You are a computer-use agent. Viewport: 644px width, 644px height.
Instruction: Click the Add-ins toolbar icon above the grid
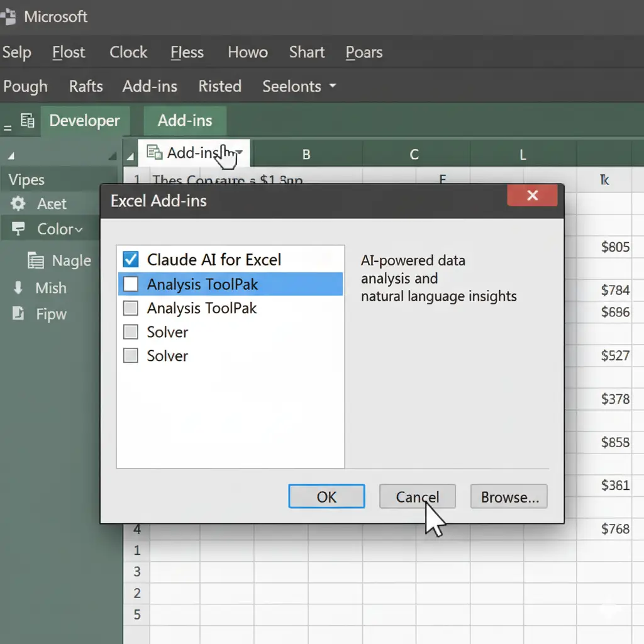tap(155, 152)
